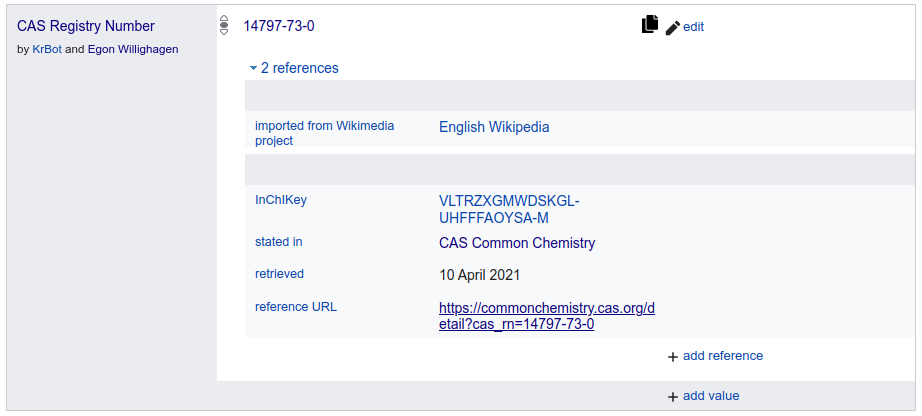The width and height of the screenshot is (922, 416).
Task: Open the English Wikipedia link
Action: click(494, 127)
